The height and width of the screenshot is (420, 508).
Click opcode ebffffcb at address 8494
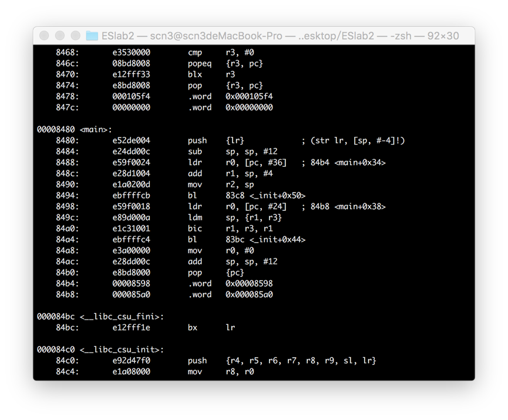click(131, 196)
